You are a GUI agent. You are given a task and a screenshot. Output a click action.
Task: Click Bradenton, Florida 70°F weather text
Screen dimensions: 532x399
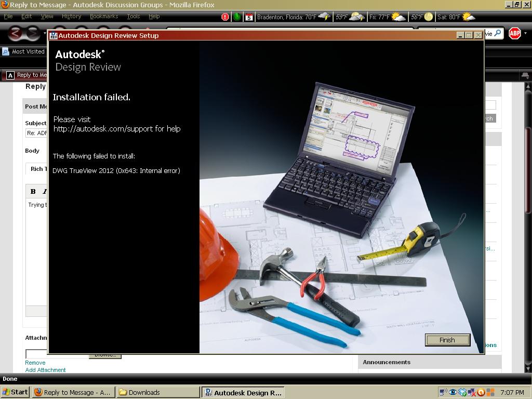[x=287, y=17]
